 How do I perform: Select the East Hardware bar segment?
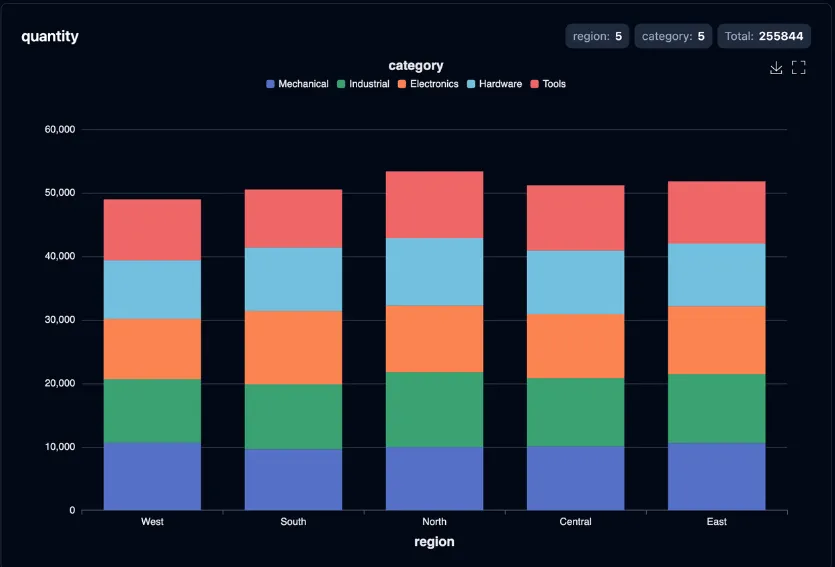717,275
